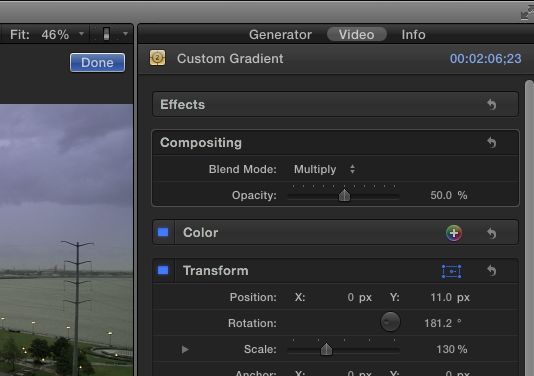The width and height of the screenshot is (534, 376).
Task: Click the Done button
Action: click(x=97, y=63)
